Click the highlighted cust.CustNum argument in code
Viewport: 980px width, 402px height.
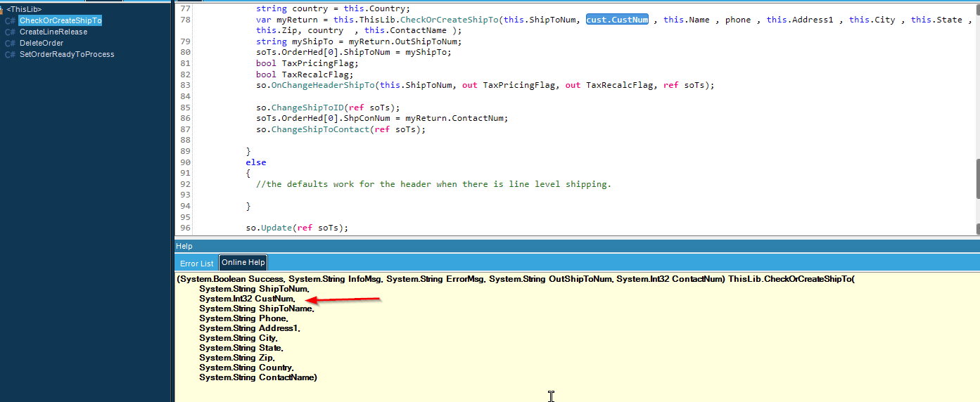[x=617, y=20]
